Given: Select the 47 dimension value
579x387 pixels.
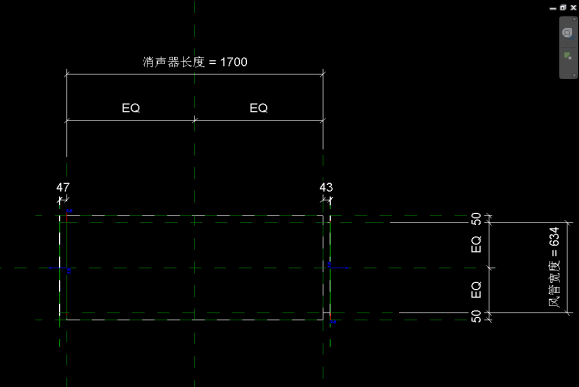Looking at the screenshot, I should point(63,188).
